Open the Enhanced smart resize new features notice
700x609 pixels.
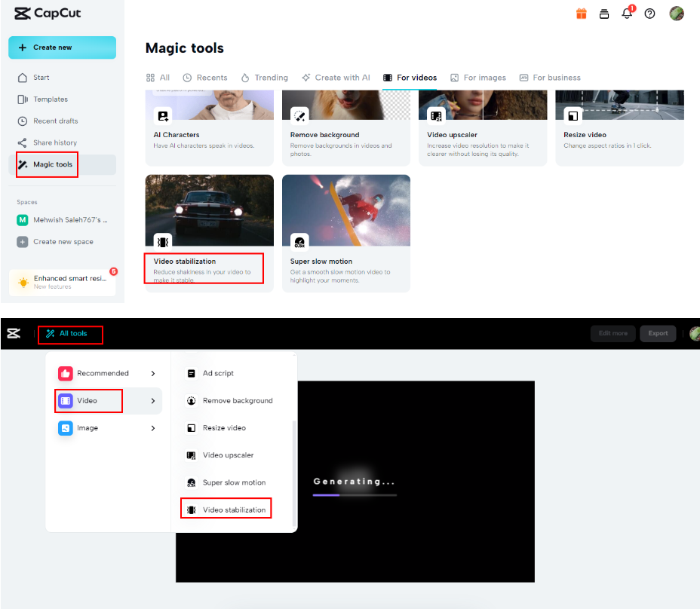62,282
